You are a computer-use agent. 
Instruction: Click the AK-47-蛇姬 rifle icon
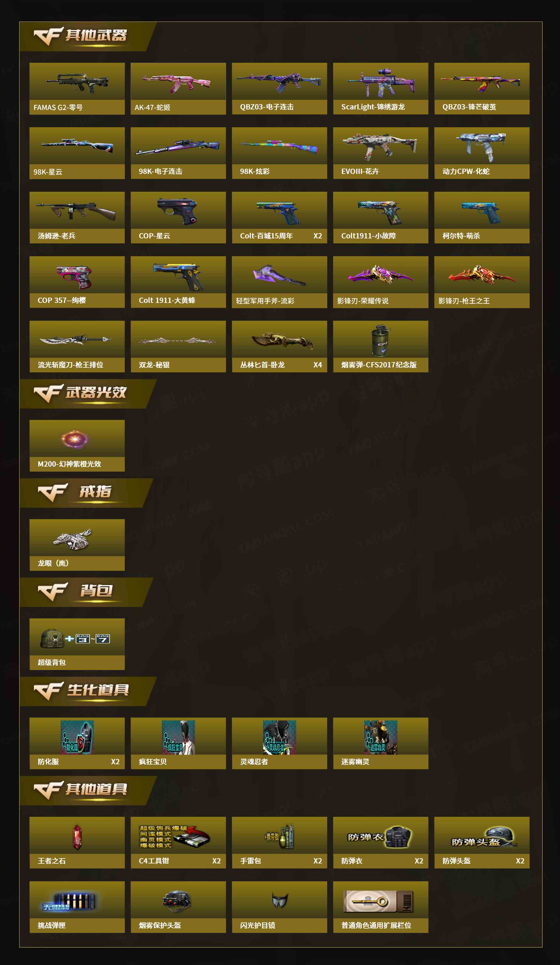point(176,83)
